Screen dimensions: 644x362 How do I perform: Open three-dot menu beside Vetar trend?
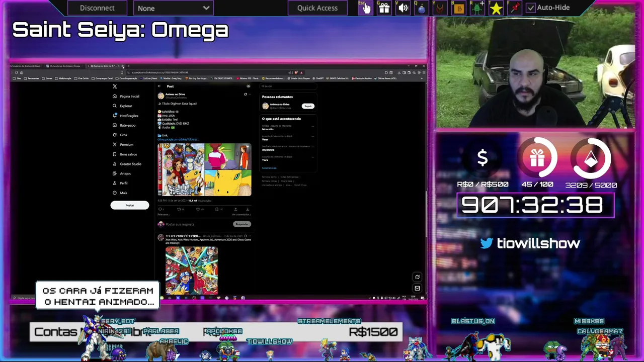(312, 137)
